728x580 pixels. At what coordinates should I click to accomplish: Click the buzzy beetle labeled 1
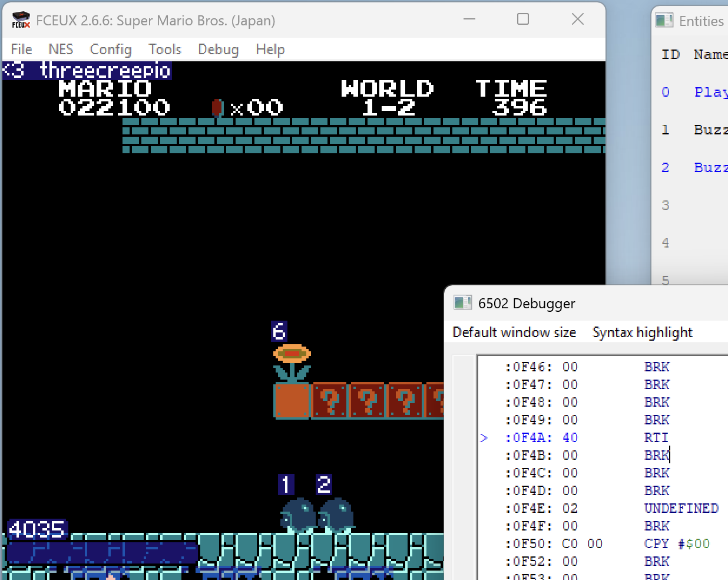coord(298,515)
